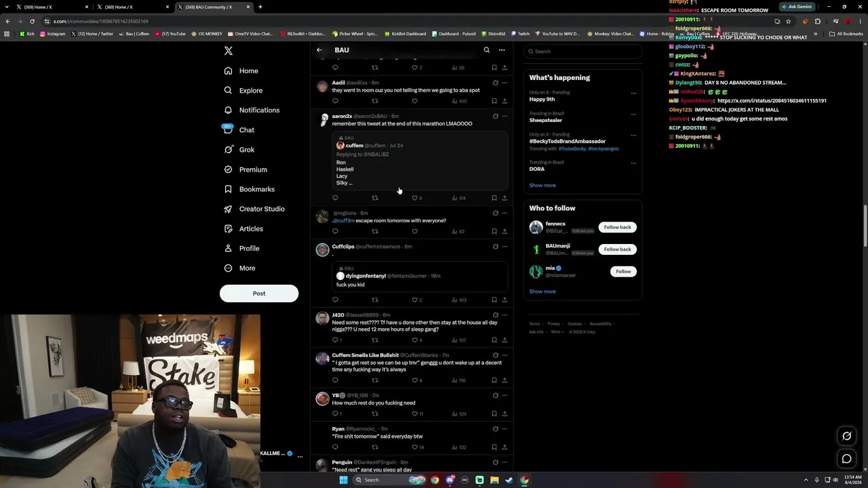Screen dimensions: 868x488
Task: Reply to aaron2x's 'remember this tweet' post
Action: (x=335, y=198)
